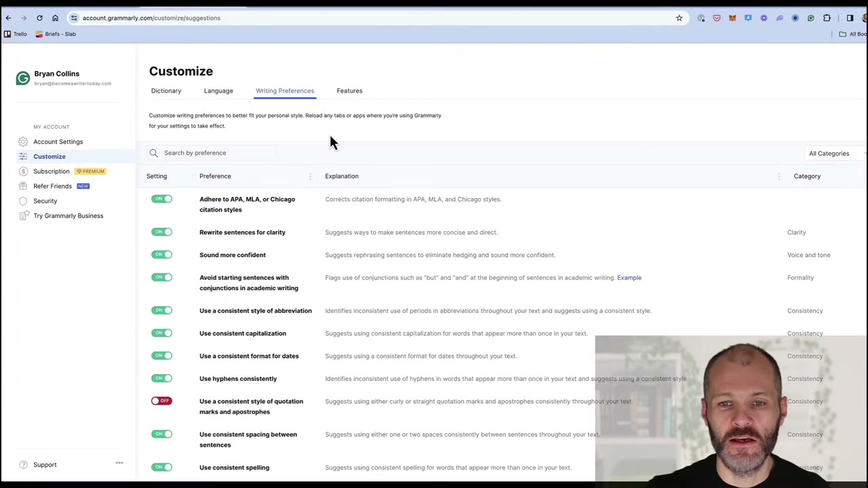The width and height of the screenshot is (868, 488).
Task: Click the browser address bar URL
Action: 151,18
